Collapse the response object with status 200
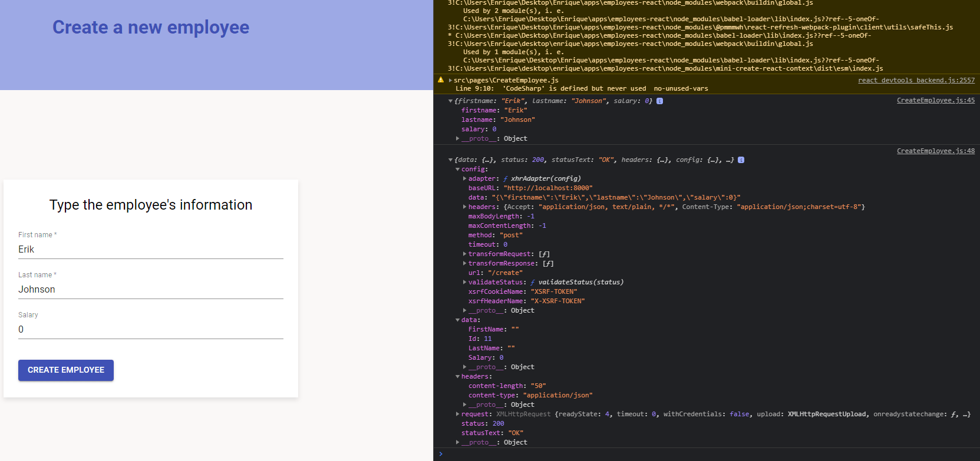 coord(451,160)
